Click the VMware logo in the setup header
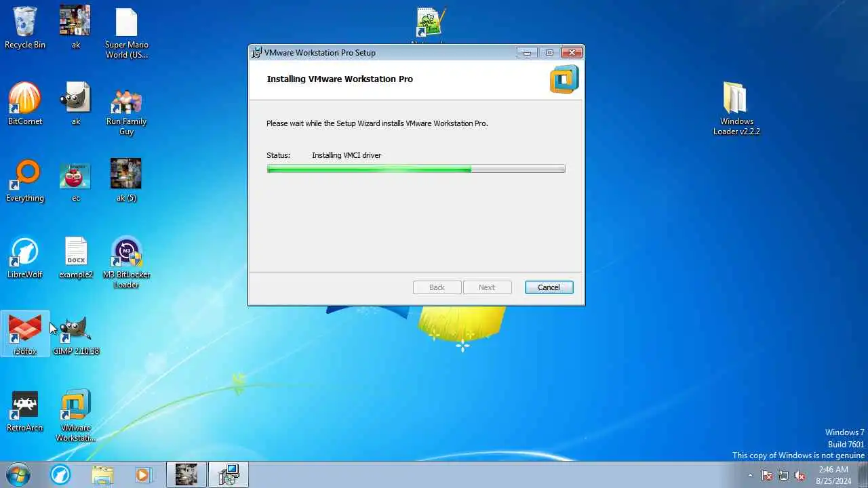868x488 pixels. click(564, 79)
